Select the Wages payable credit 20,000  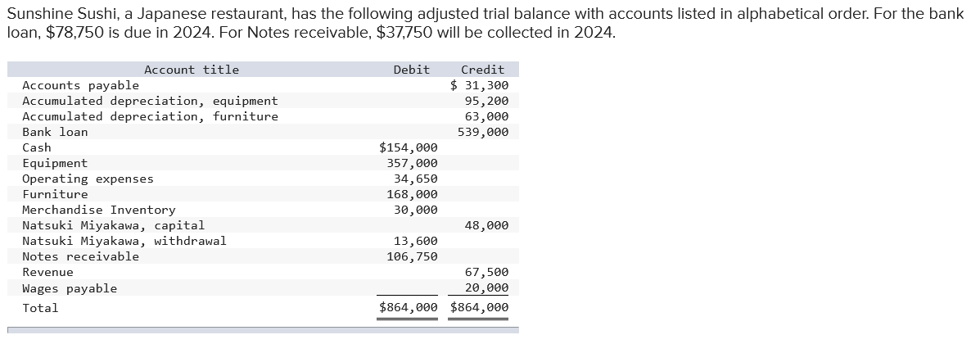[487, 287]
